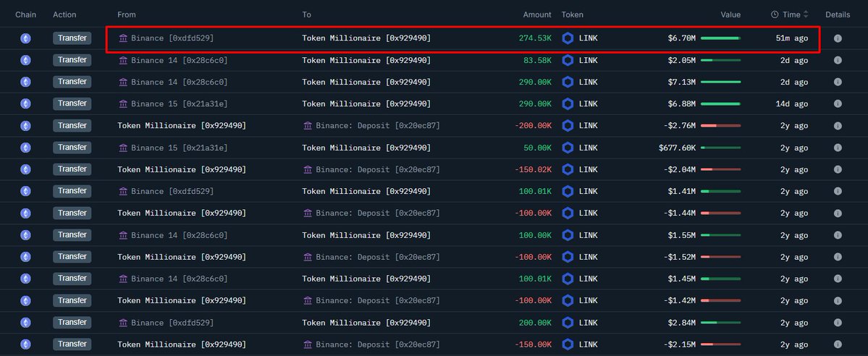Open Token Millionaire recipient in $1.45M row
Image resolution: width=868 pixels, height=356 pixels.
[366, 279]
